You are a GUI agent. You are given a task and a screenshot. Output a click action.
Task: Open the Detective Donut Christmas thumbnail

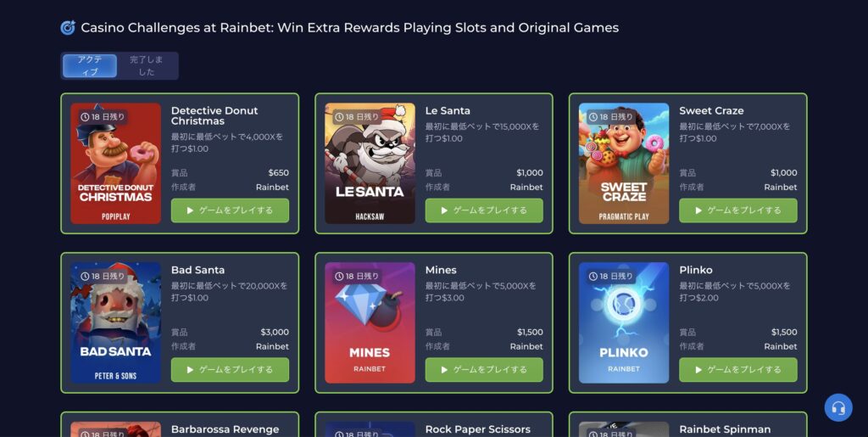pos(115,164)
